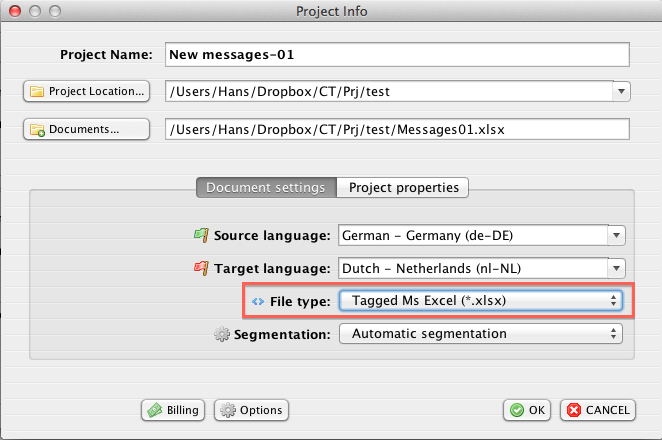Viewport: 662px width, 440px height.
Task: Close the Project Info window
Action: [13, 11]
